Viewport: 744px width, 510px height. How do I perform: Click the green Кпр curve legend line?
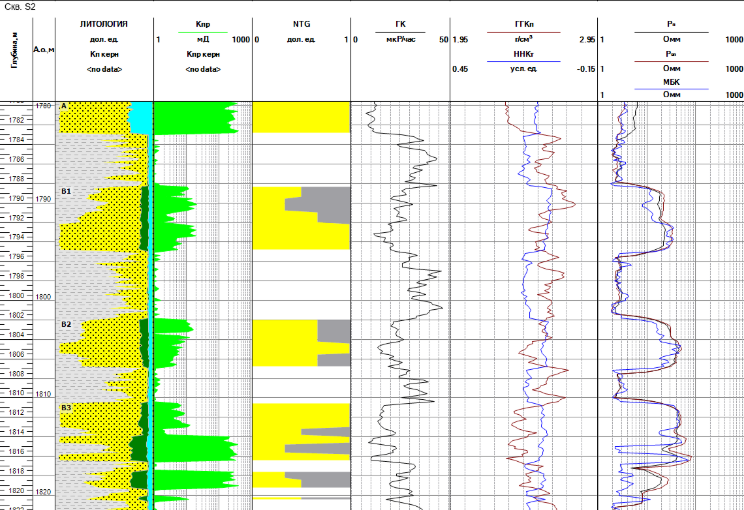pos(203,32)
